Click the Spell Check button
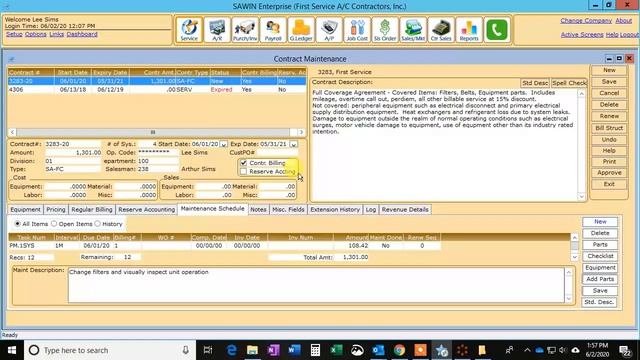Image resolution: width=640 pixels, height=360 pixels. pyautogui.click(x=569, y=83)
